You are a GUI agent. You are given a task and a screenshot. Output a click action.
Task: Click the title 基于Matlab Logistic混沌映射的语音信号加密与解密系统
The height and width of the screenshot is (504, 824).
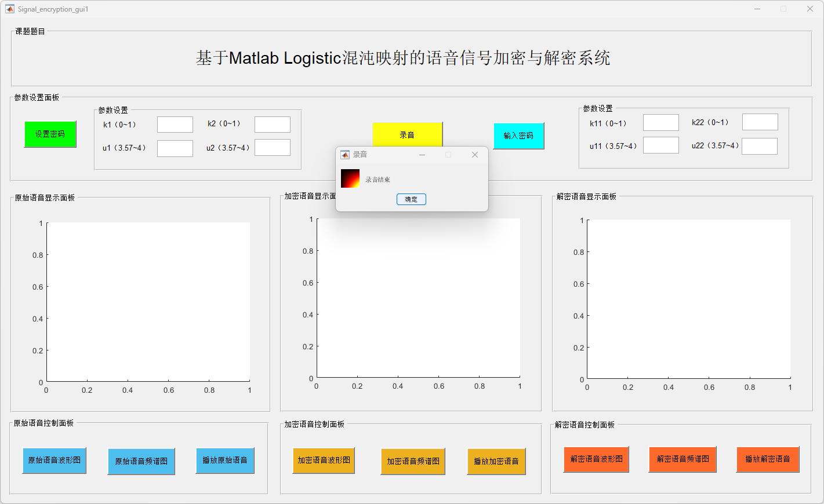[x=403, y=58]
